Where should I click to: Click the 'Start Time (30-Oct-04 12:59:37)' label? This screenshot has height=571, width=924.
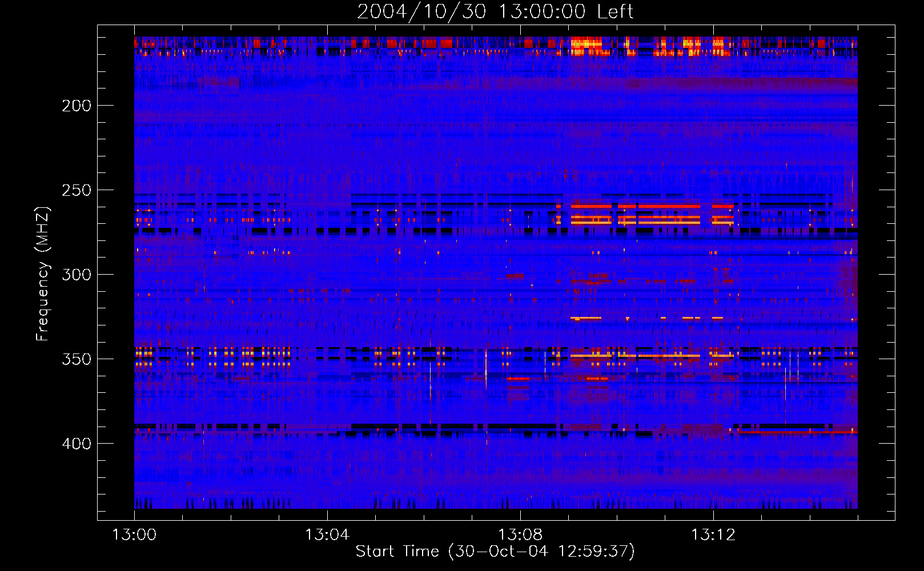click(x=495, y=552)
